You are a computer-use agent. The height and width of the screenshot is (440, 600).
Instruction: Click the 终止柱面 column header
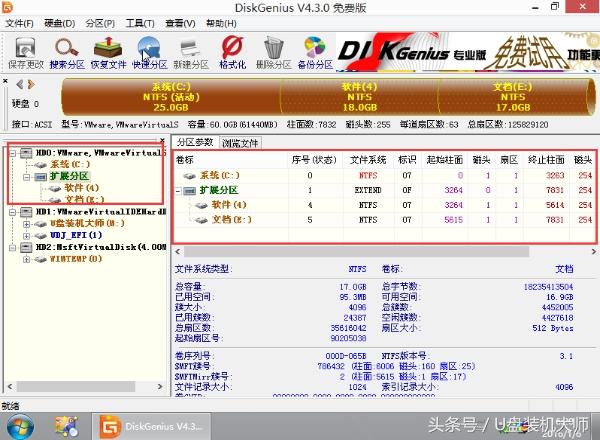tap(546, 160)
